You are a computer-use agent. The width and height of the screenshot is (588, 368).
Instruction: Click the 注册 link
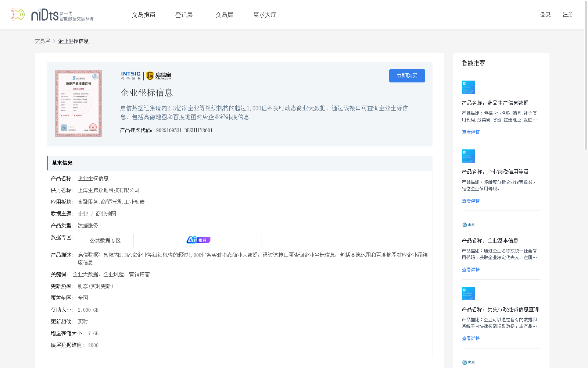(x=568, y=15)
